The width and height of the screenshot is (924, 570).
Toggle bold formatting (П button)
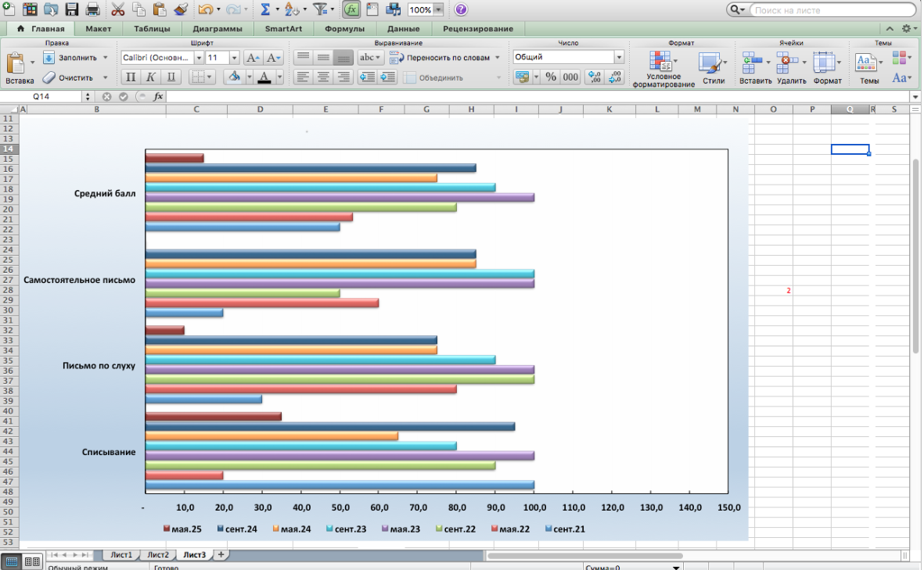[131, 77]
